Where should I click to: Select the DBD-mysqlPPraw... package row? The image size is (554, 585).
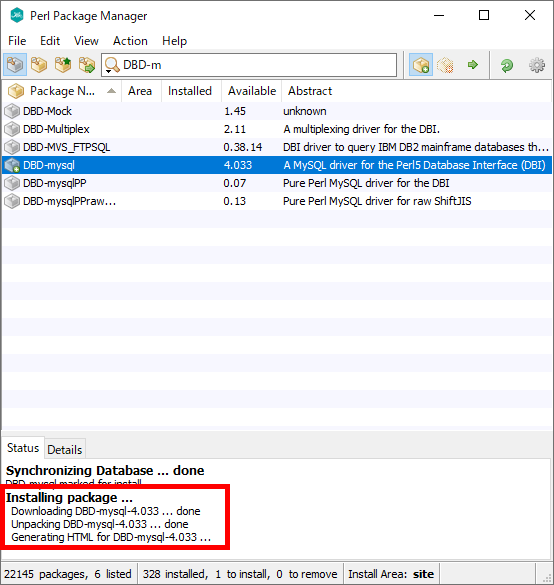pyautogui.click(x=277, y=201)
